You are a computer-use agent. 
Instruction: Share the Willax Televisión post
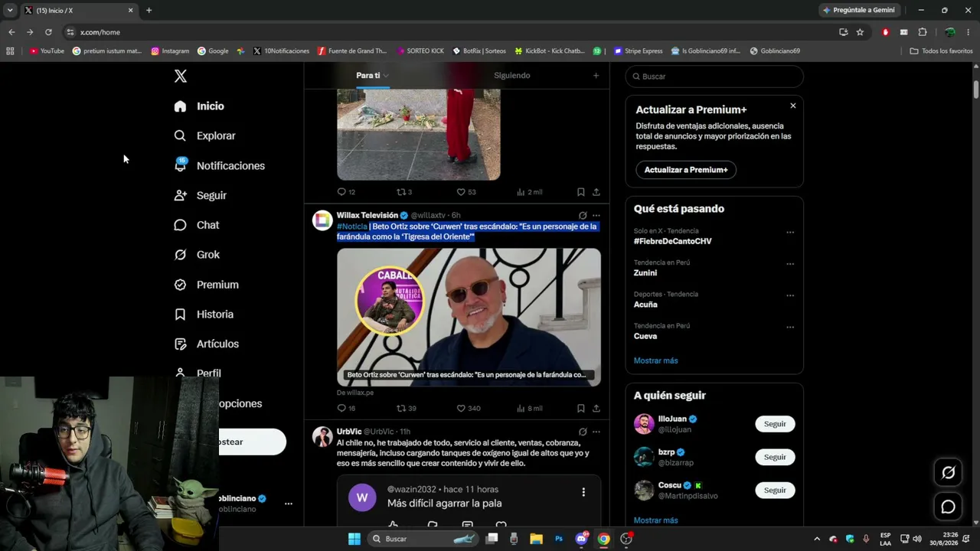coord(596,409)
